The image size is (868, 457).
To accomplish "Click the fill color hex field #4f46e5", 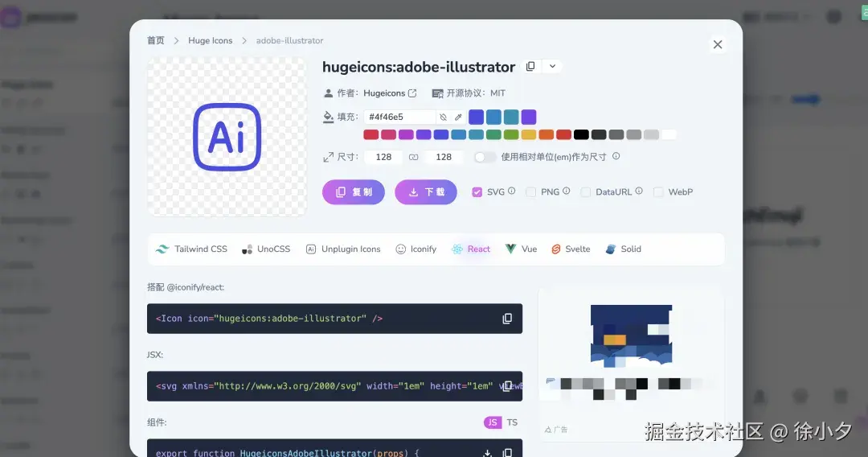I will (399, 117).
